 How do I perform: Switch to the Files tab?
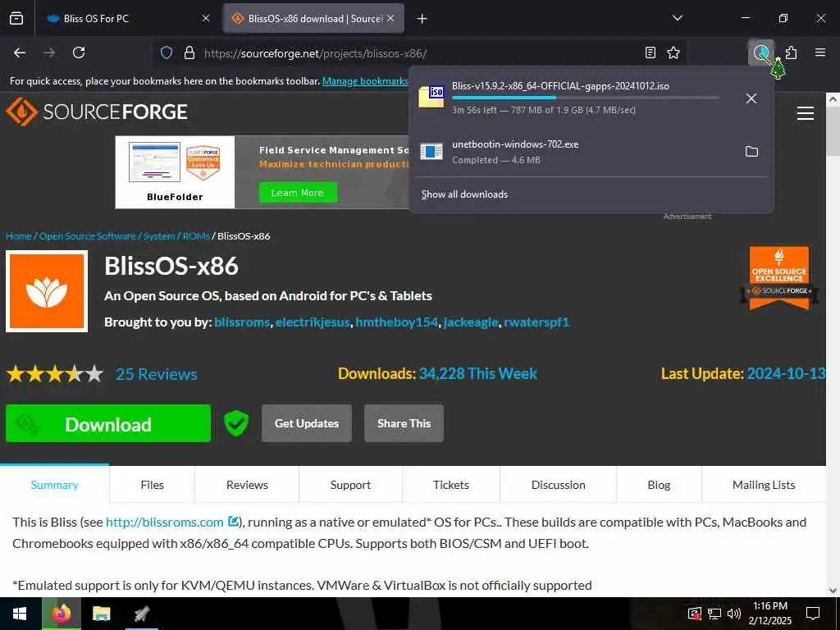coord(152,485)
